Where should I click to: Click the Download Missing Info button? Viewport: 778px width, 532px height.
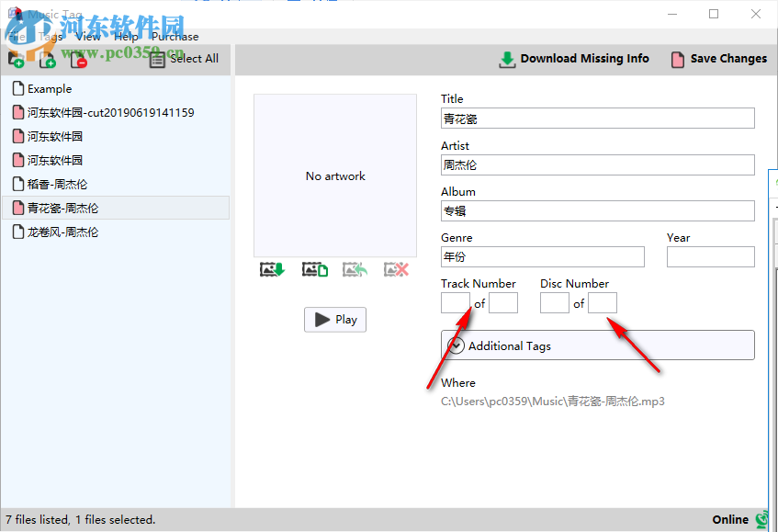pos(574,59)
